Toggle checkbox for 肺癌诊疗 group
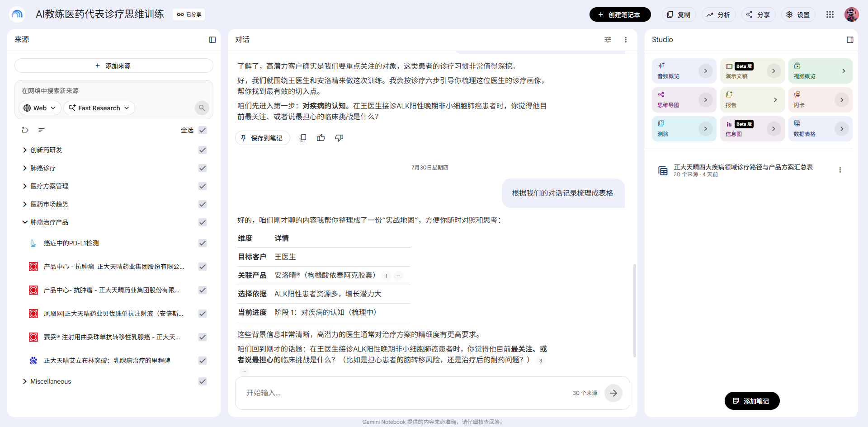The width and height of the screenshot is (868, 427). pos(203,168)
